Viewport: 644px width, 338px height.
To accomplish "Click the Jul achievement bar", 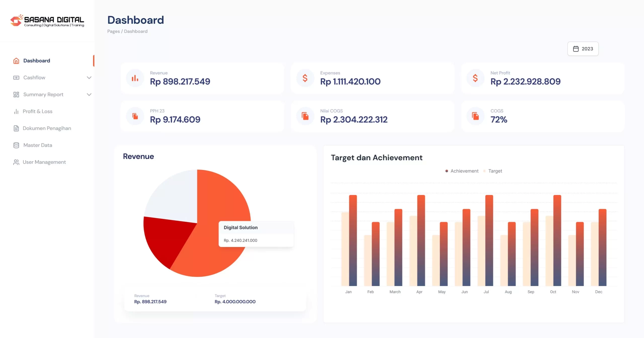I will (489, 240).
